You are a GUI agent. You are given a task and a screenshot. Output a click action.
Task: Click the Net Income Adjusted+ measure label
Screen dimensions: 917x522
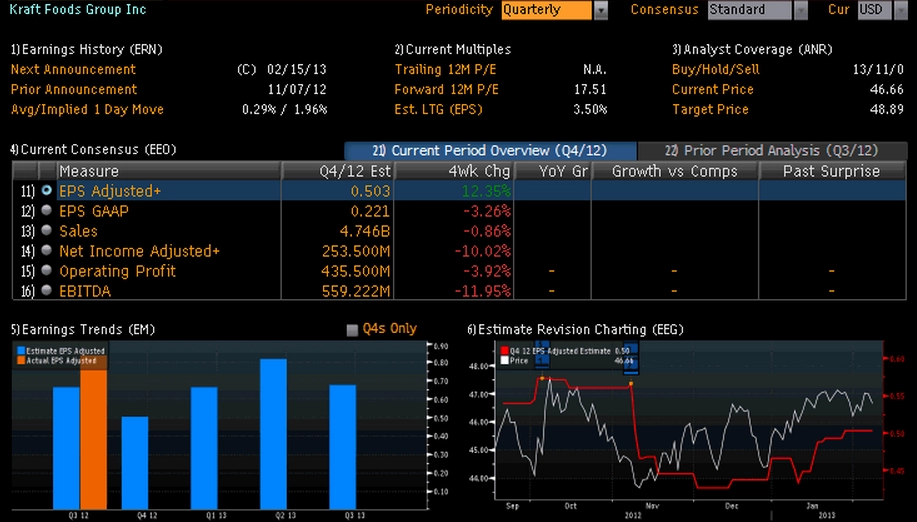point(139,251)
